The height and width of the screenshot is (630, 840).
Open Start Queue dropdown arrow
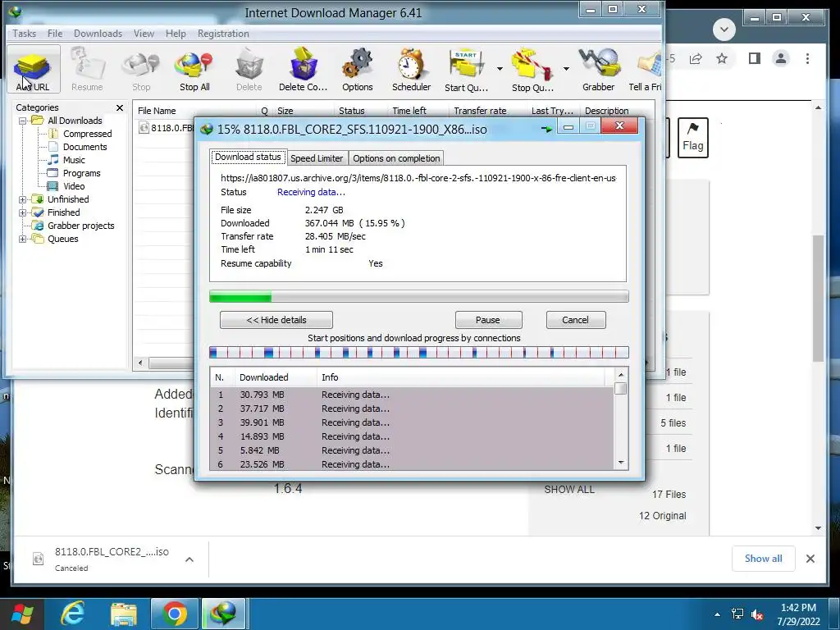(x=500, y=69)
